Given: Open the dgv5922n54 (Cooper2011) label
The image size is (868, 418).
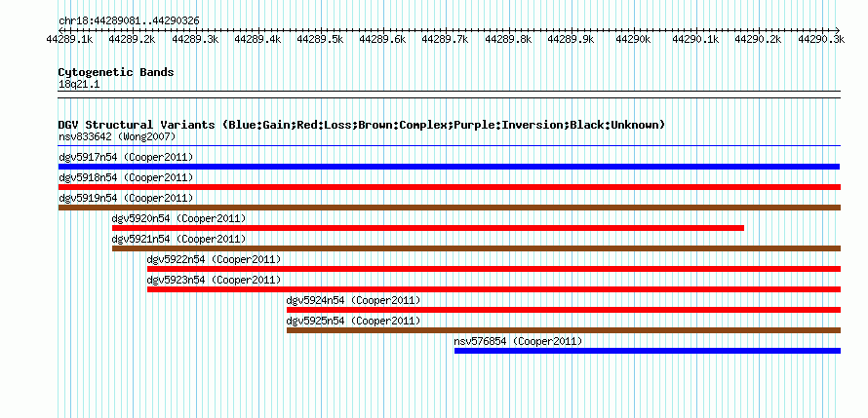Looking at the screenshot, I should pyautogui.click(x=215, y=259).
